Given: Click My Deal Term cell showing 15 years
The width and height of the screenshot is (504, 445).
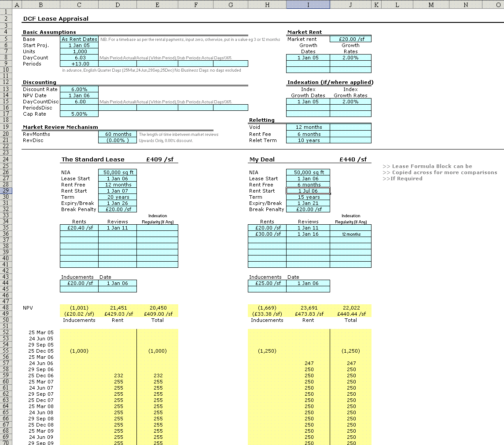Looking at the screenshot, I should click(x=308, y=197).
